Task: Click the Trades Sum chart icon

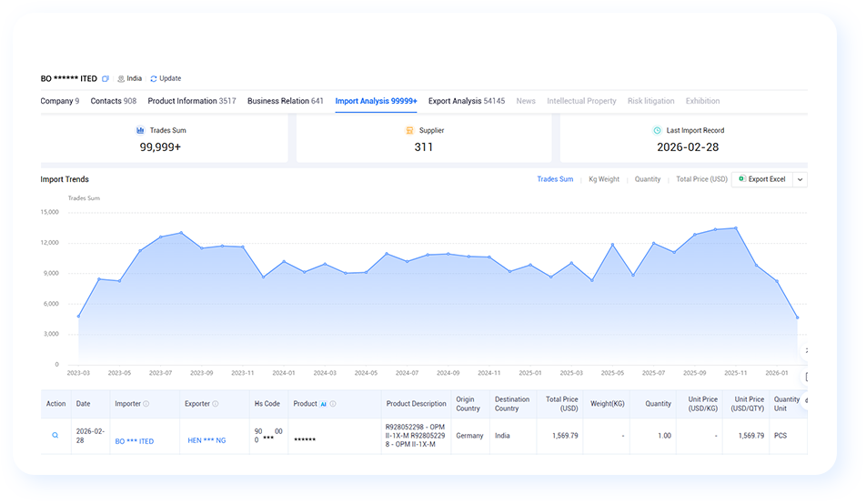Action: coord(140,130)
